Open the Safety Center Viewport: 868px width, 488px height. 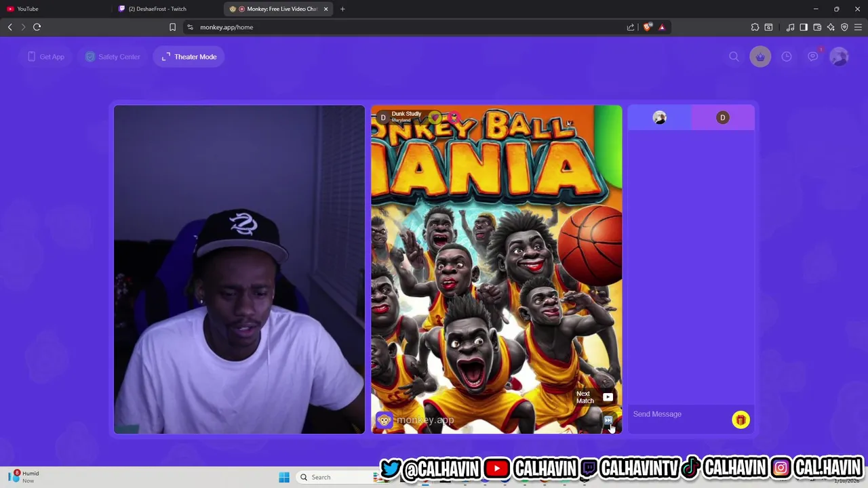coord(113,57)
